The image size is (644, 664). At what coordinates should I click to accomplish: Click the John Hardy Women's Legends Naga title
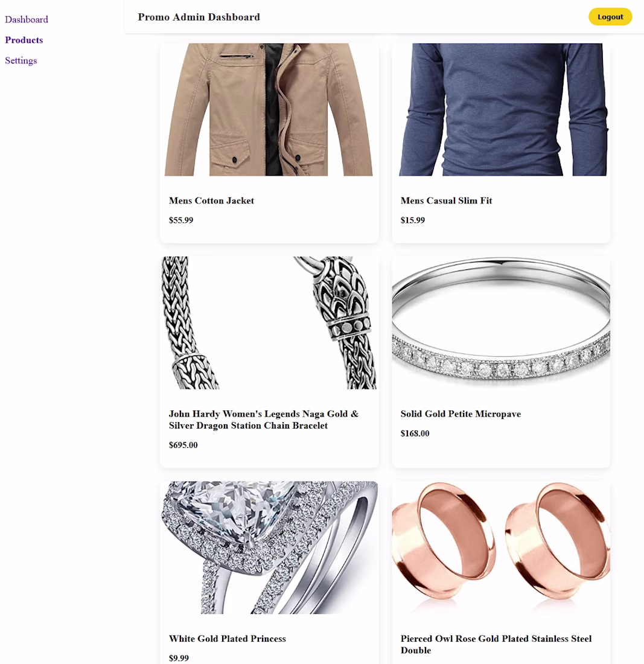(x=264, y=420)
